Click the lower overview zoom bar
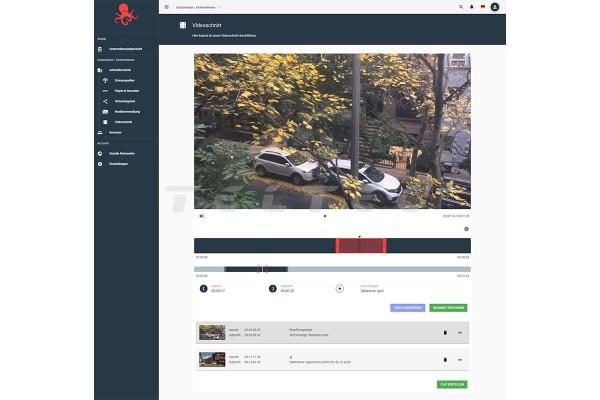The image size is (600, 400). (332, 269)
